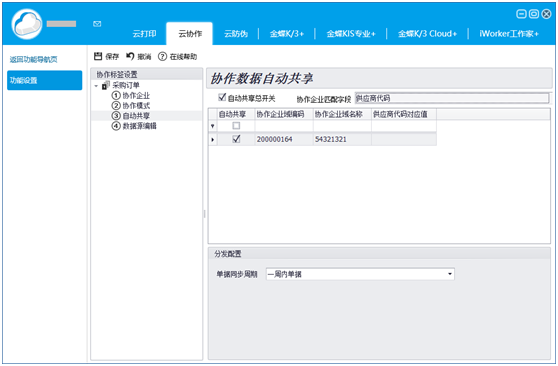The height and width of the screenshot is (366, 558).
Task: Uncheck 自动共享 for row 200000164
Action: click(x=236, y=139)
